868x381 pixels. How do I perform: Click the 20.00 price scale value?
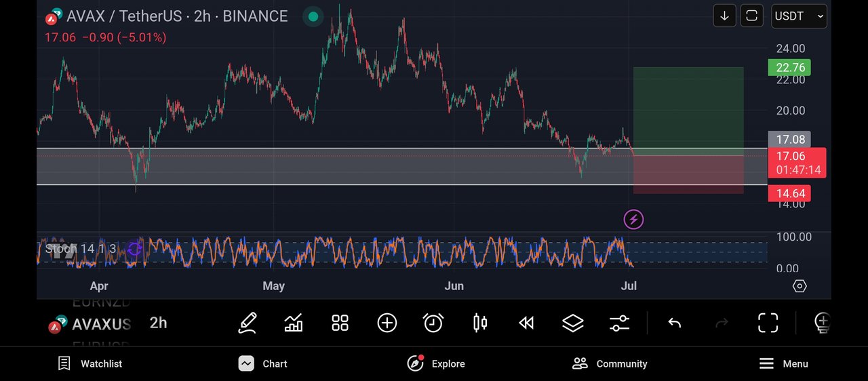coord(791,111)
